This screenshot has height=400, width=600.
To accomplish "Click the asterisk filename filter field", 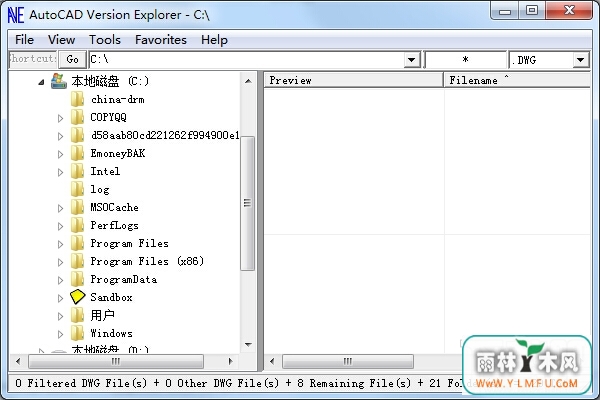I will [465, 60].
